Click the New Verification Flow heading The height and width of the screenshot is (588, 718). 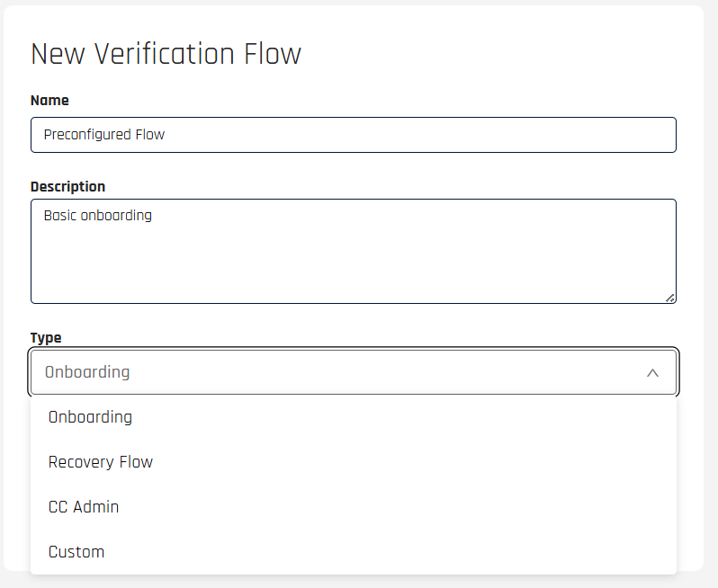point(166,54)
